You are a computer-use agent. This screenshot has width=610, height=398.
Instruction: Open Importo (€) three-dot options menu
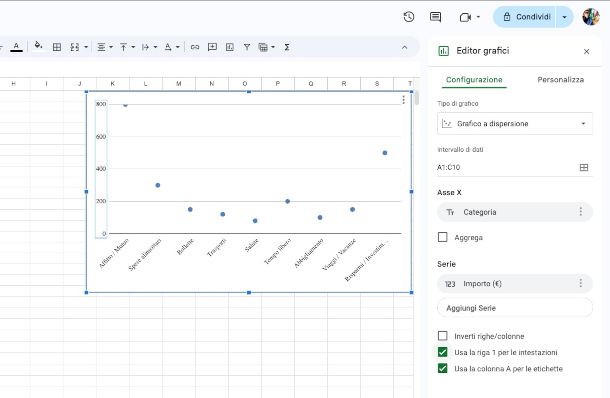click(580, 283)
